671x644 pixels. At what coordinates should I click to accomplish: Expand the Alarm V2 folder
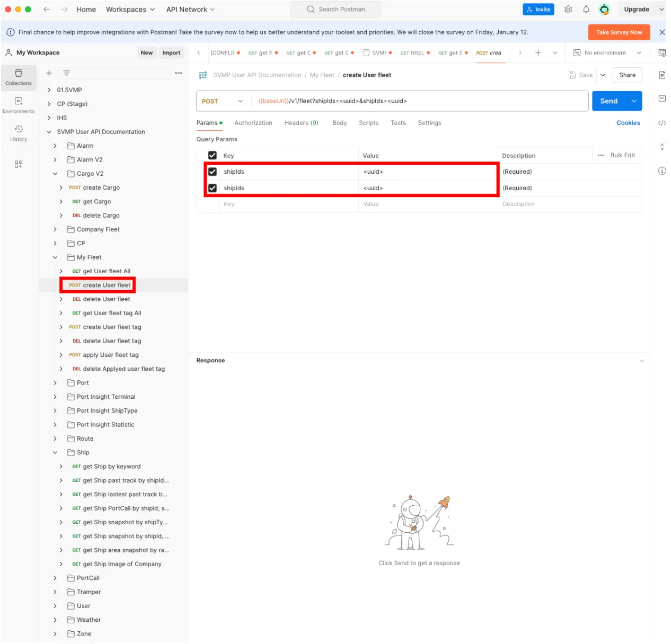(x=55, y=159)
